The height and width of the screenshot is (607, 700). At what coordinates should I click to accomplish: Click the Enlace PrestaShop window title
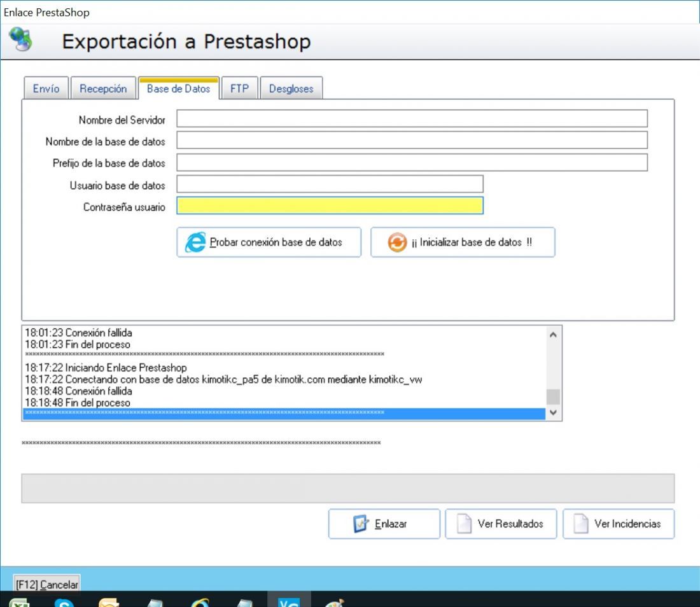(46, 12)
